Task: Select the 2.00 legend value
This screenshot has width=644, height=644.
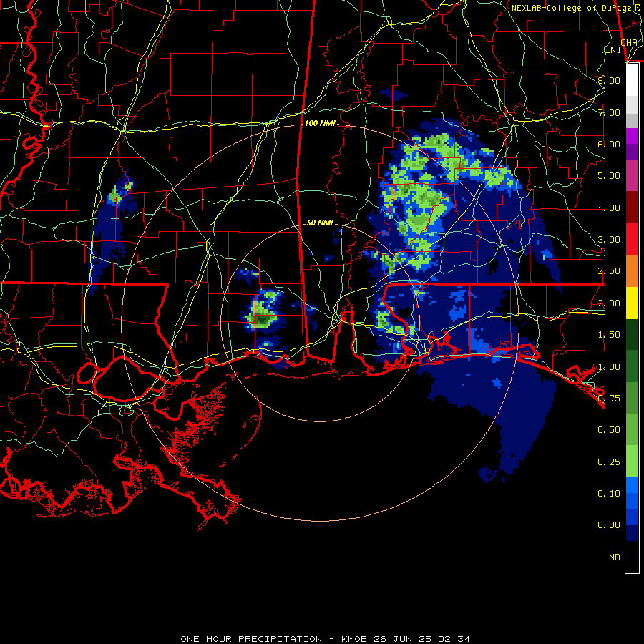Action: [x=609, y=303]
